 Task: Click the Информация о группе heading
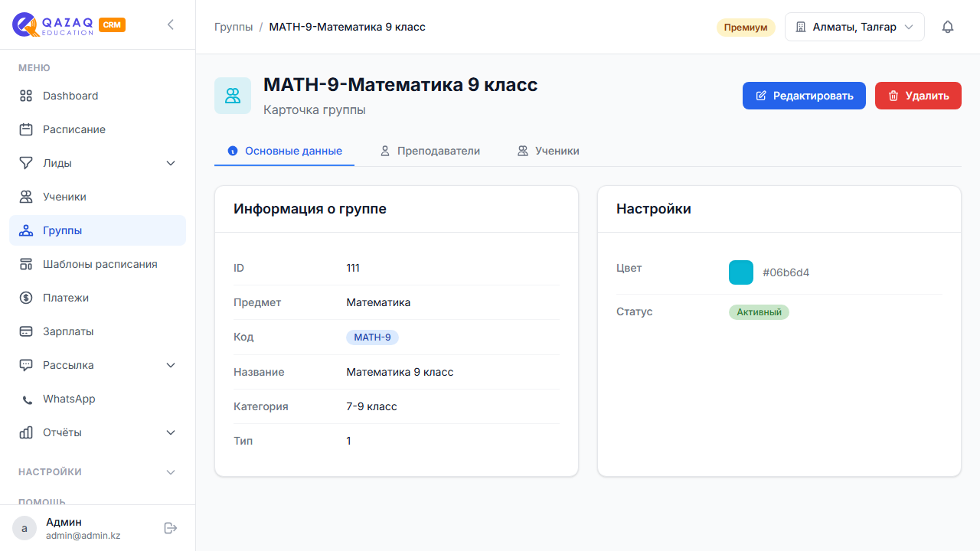[310, 209]
